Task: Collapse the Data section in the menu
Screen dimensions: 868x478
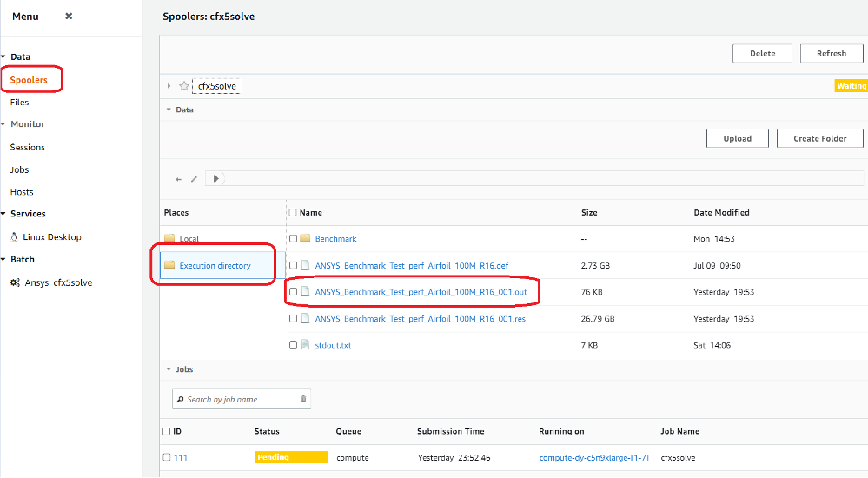Action: coord(3,56)
